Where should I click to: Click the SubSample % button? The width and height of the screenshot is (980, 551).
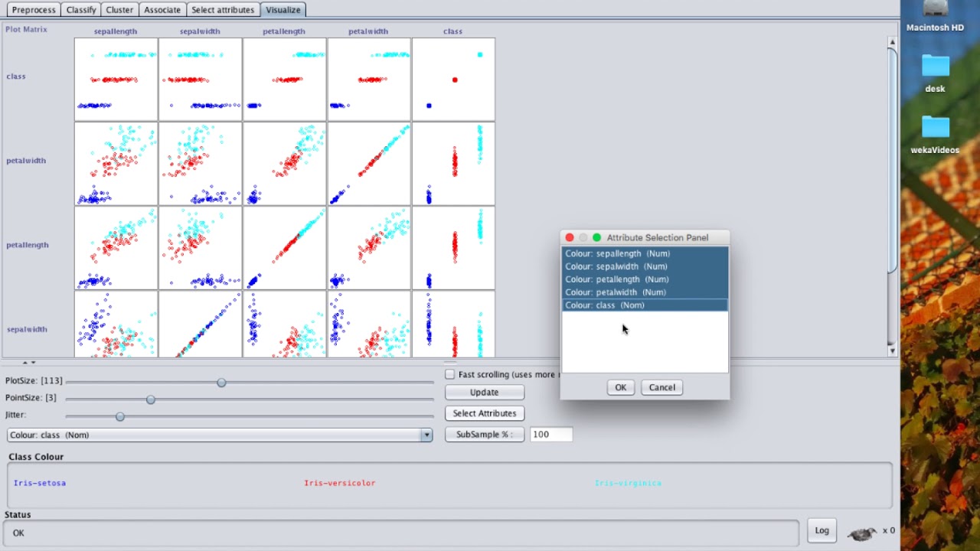485,434
